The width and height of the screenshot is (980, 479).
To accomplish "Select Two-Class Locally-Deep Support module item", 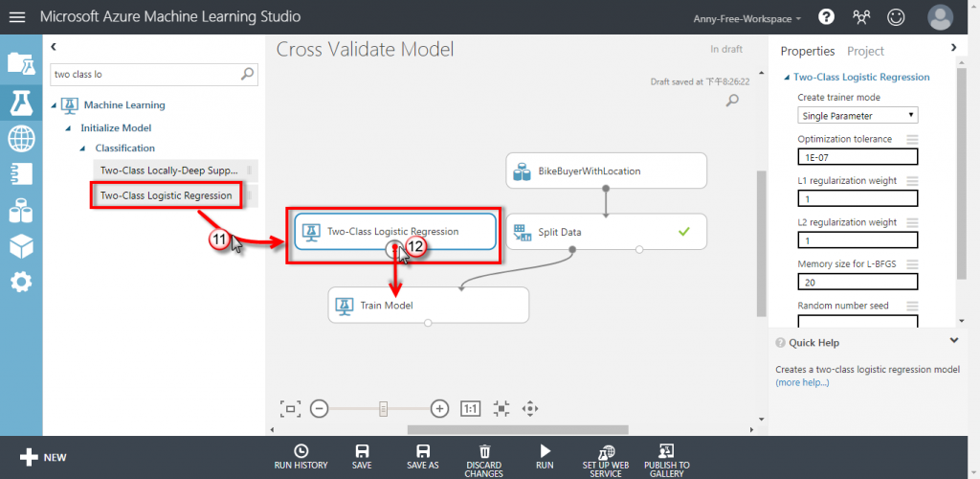I will [176, 171].
